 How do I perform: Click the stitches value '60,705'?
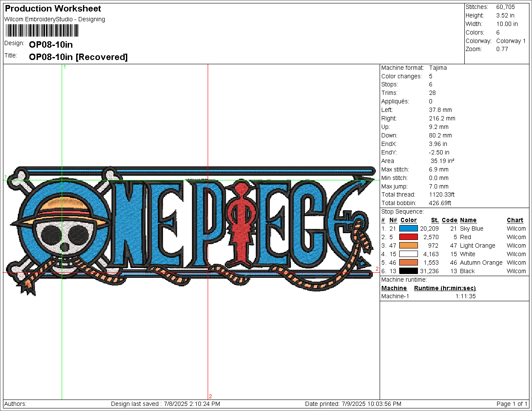click(506, 7)
